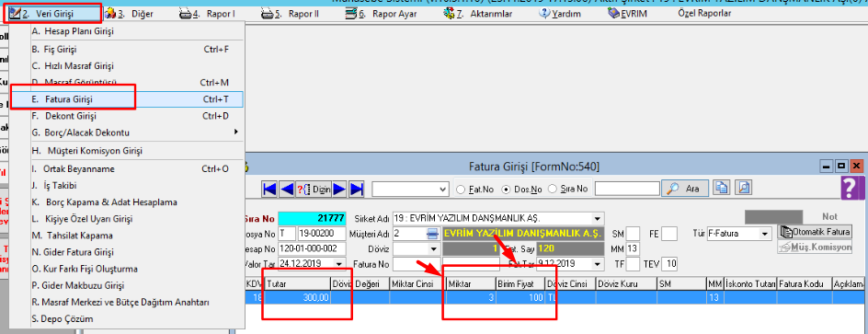This screenshot has width=868, height=334.
Task: Go to next record arrow
Action: [x=339, y=189]
